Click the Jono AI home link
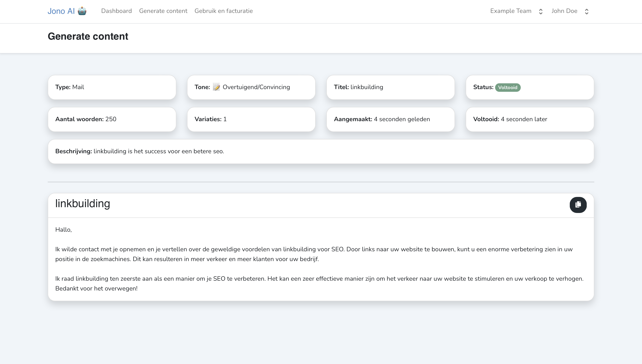This screenshot has height=364, width=642. tap(61, 11)
